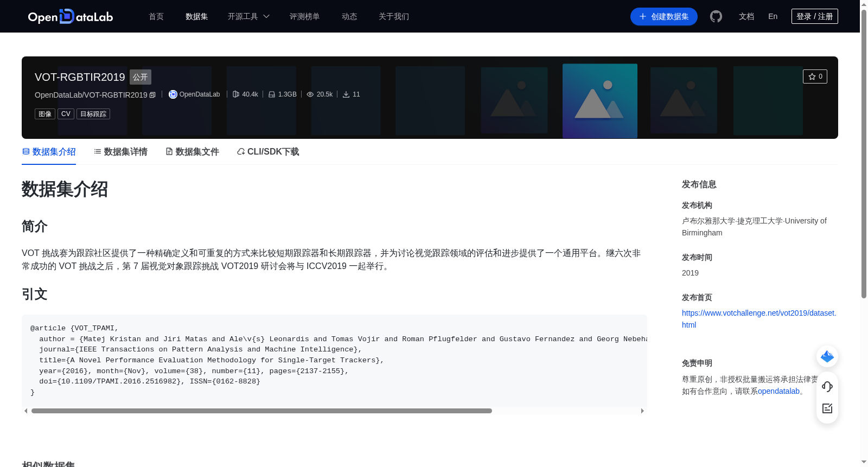Click the @article {VOT_TPAMI, citation line
Viewport: 868px width, 467px height.
(x=74, y=328)
